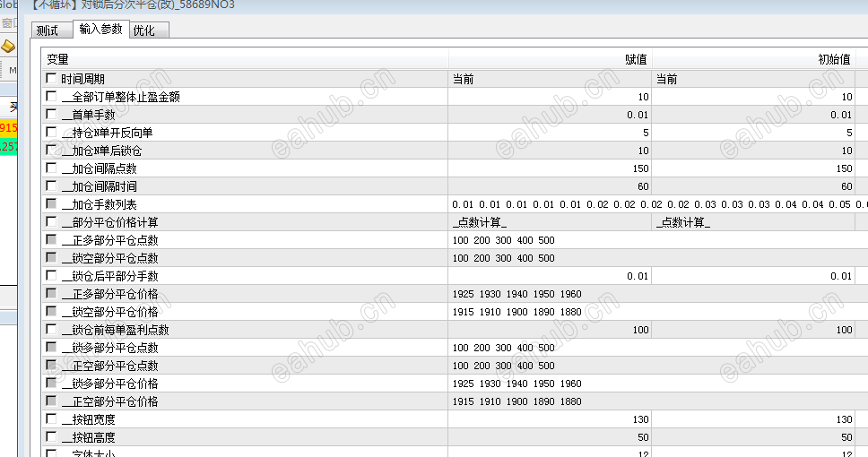This screenshot has height=457, width=868.
Task: Open the 优化 tab
Action: 148,30
